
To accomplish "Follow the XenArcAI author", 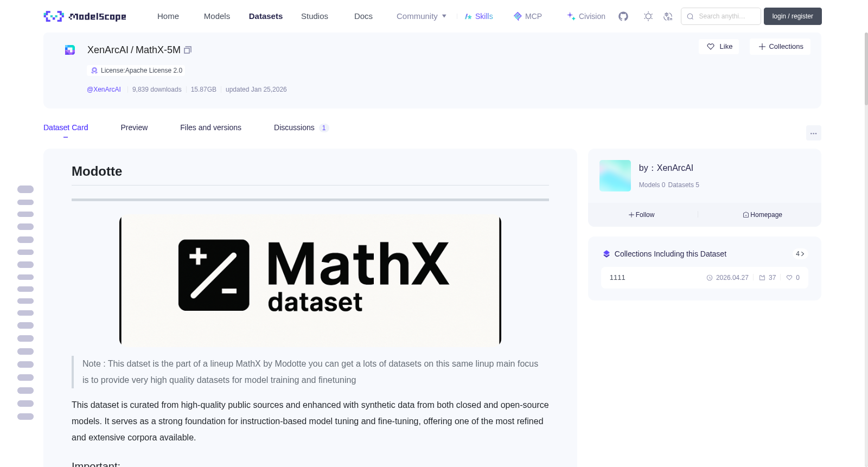I will 642,215.
